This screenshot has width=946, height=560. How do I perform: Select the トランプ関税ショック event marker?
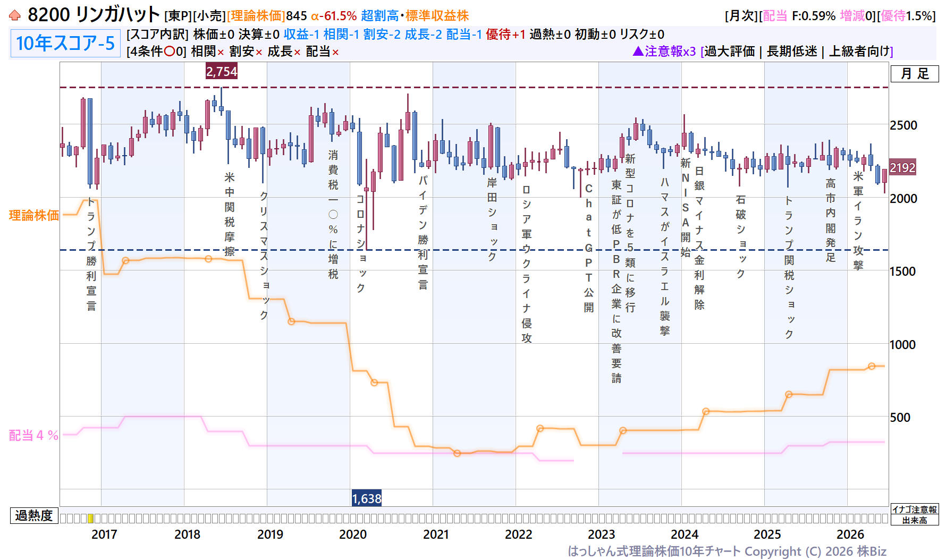tap(789, 267)
